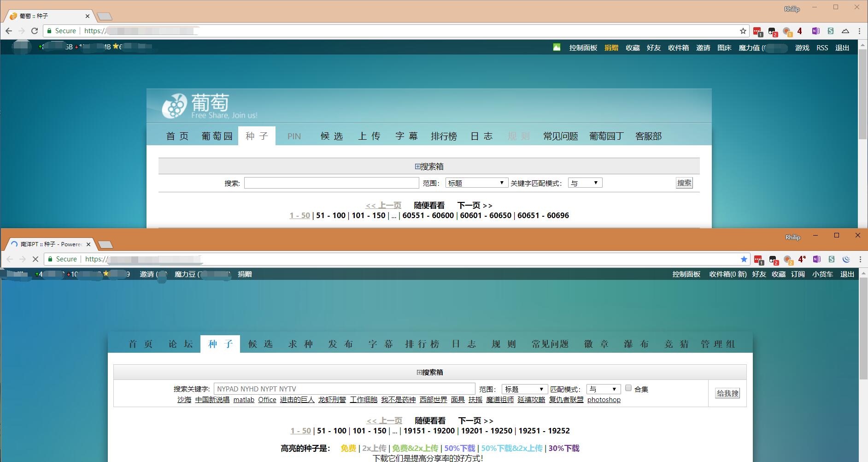This screenshot has width=868, height=462.
Task: Open 竞猜 tab in 南洋PT navigation
Action: [676, 344]
